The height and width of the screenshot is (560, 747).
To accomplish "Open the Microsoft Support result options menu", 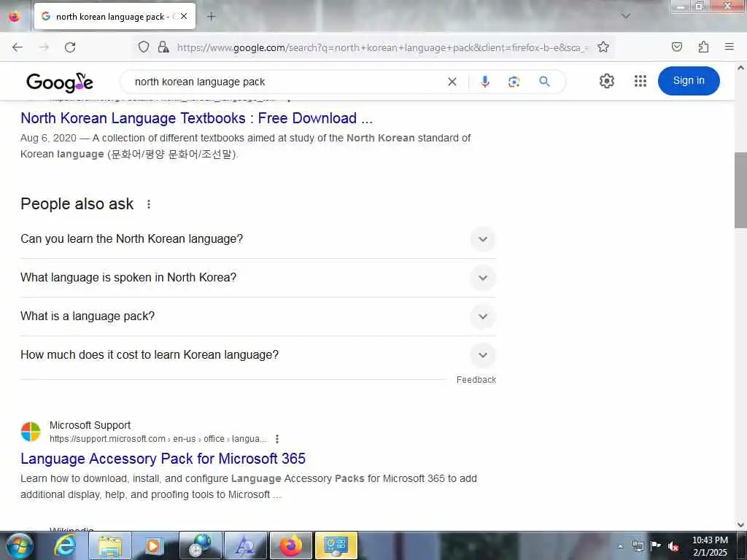I will click(x=276, y=439).
